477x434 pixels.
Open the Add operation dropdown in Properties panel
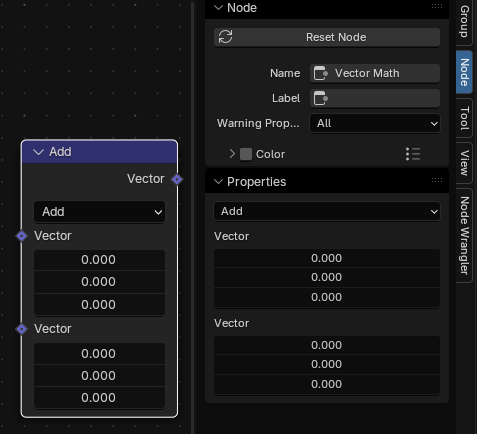(327, 211)
